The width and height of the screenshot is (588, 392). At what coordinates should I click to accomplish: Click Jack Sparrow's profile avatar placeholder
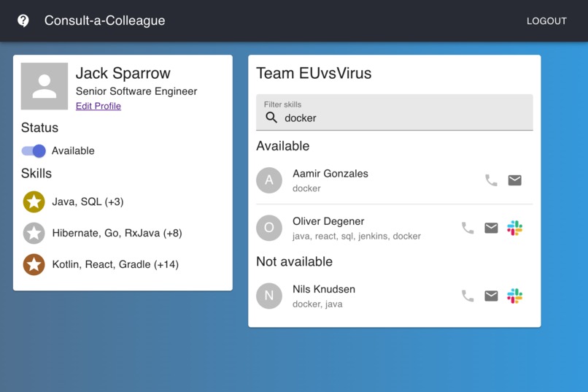45,86
